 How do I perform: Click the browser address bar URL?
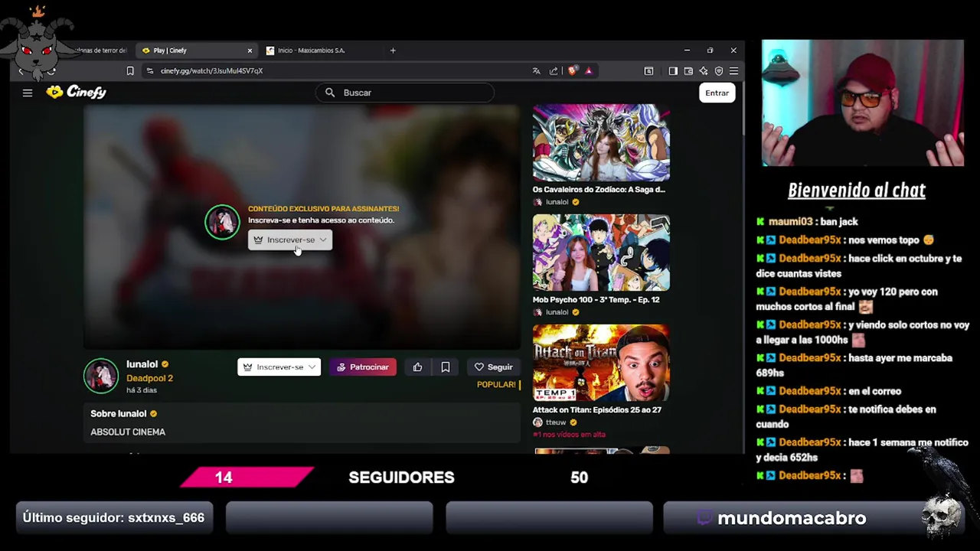211,71
